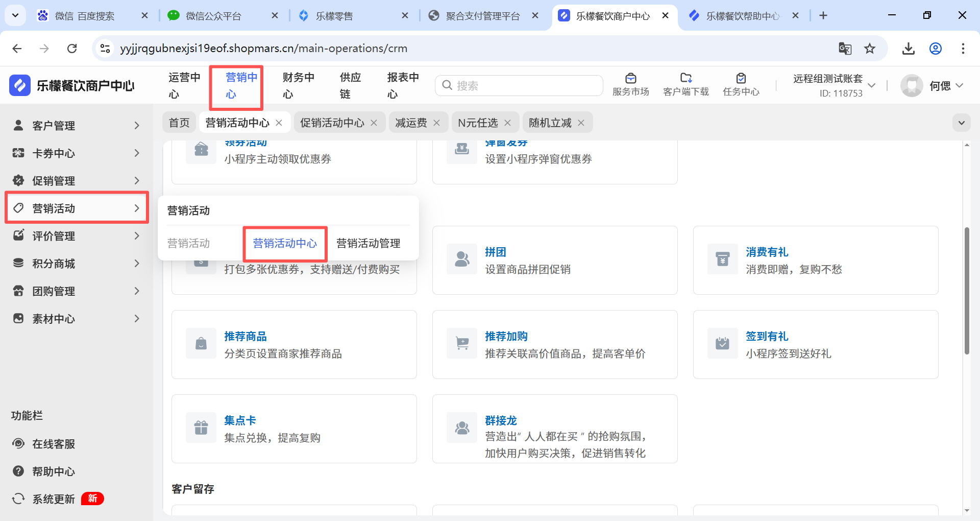
Task: Click the 消费有礼 card icon
Action: coord(723,259)
